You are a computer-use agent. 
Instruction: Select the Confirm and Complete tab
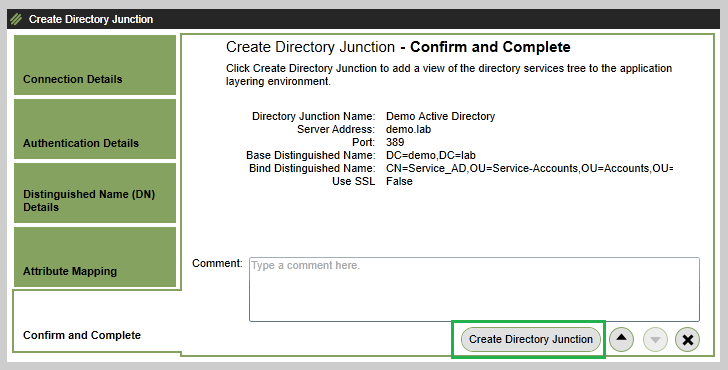(x=96, y=321)
